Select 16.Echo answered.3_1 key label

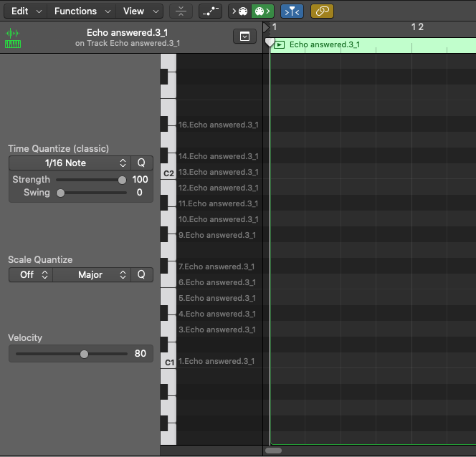pos(219,125)
